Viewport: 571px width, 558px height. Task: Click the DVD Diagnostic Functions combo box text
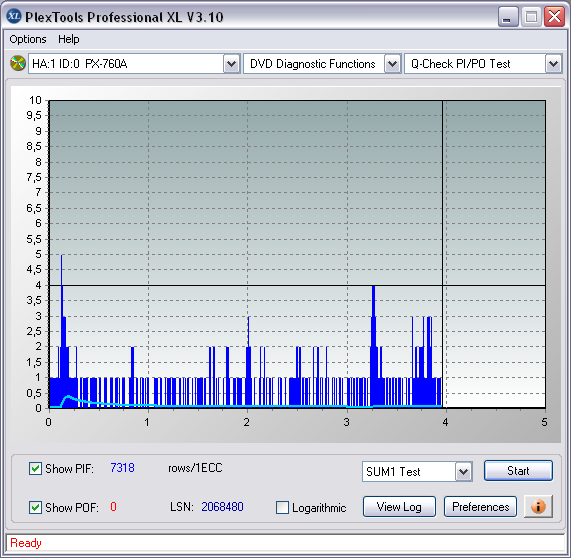(312, 64)
